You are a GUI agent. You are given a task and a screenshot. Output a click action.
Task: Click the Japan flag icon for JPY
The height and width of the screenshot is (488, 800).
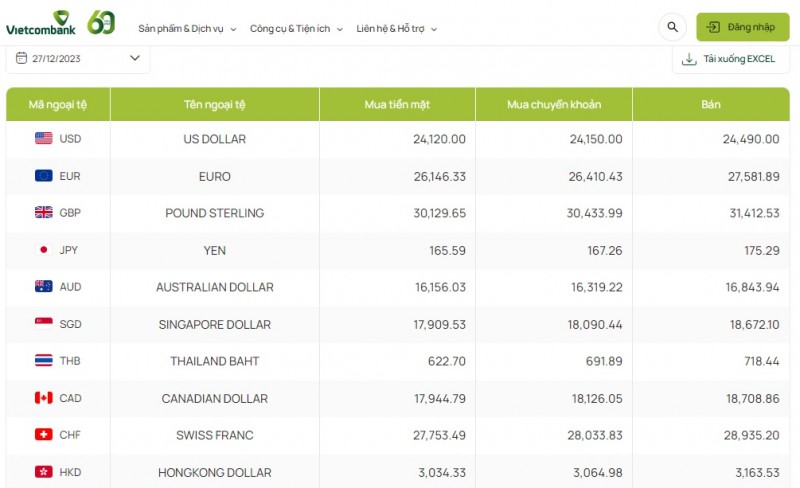point(44,250)
